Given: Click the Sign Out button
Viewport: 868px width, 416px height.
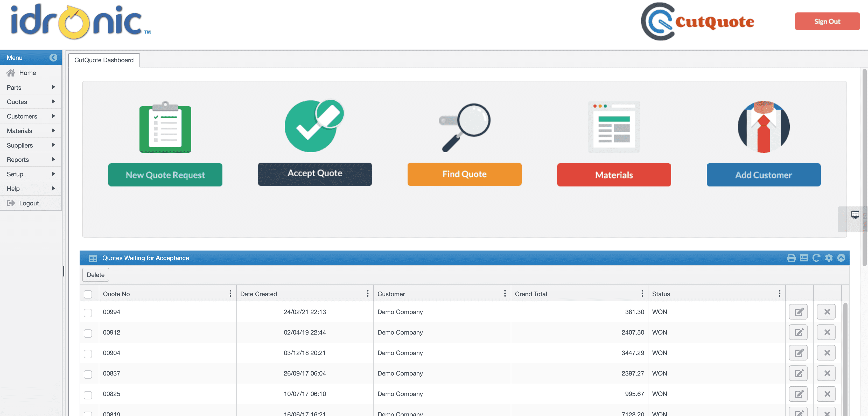Looking at the screenshot, I should click(827, 21).
